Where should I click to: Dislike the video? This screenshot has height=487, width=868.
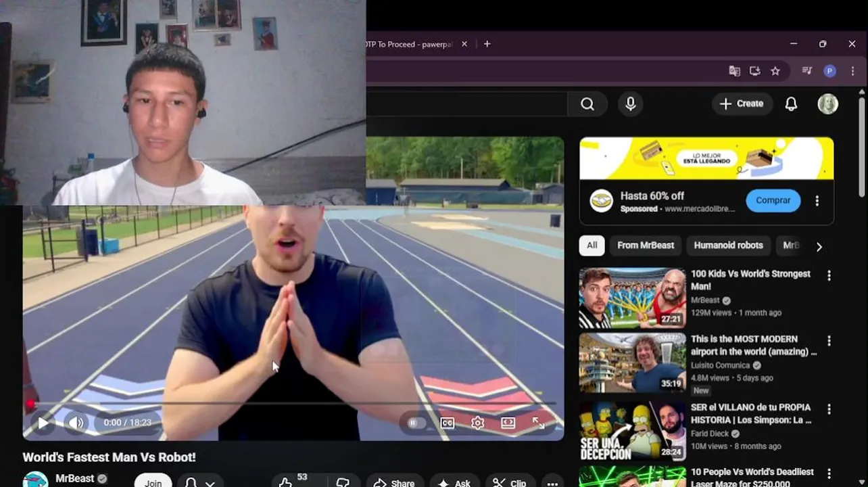[343, 482]
